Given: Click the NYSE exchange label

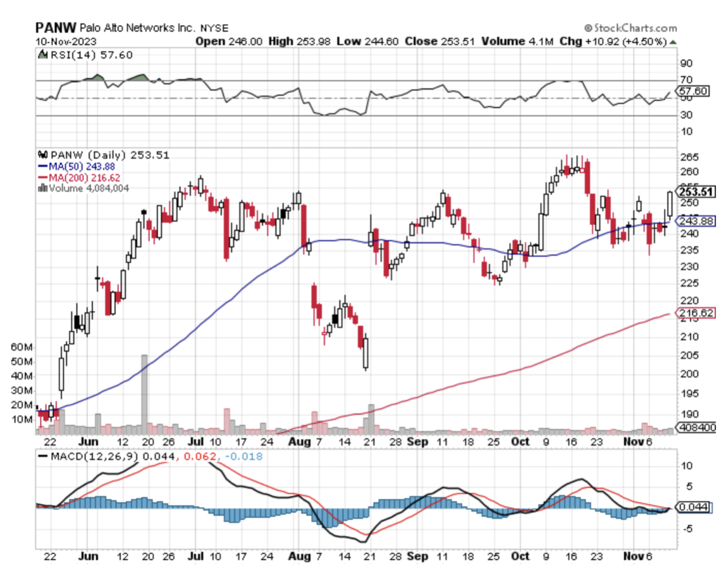Looking at the screenshot, I should (x=214, y=28).
